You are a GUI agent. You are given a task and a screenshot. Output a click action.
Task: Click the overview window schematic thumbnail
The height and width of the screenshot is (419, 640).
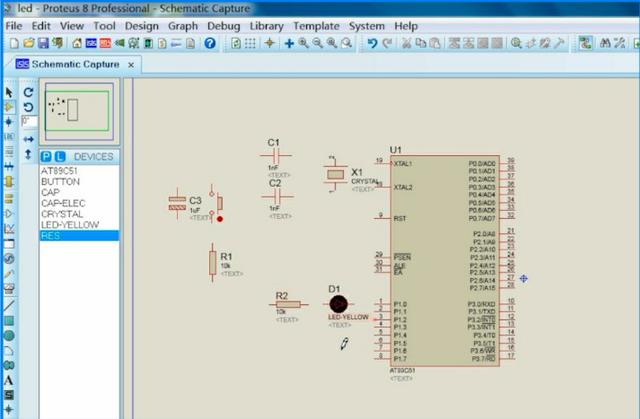(x=79, y=111)
